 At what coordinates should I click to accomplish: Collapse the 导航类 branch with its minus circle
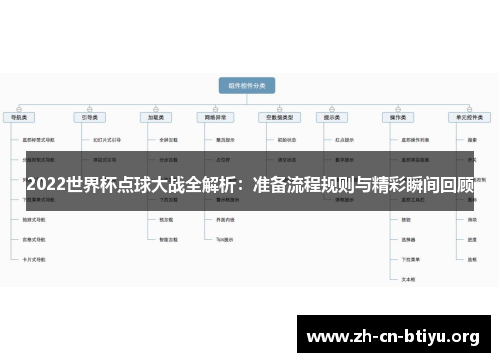pyautogui.click(x=19, y=109)
